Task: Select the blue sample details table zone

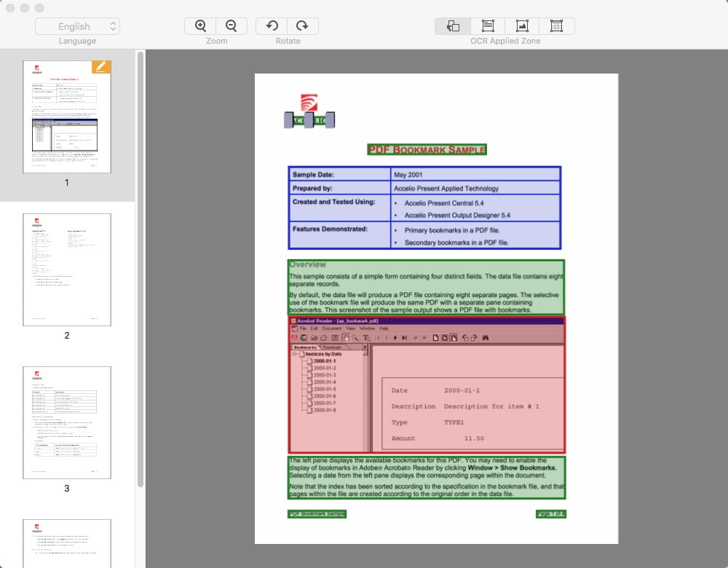Action: point(425,206)
